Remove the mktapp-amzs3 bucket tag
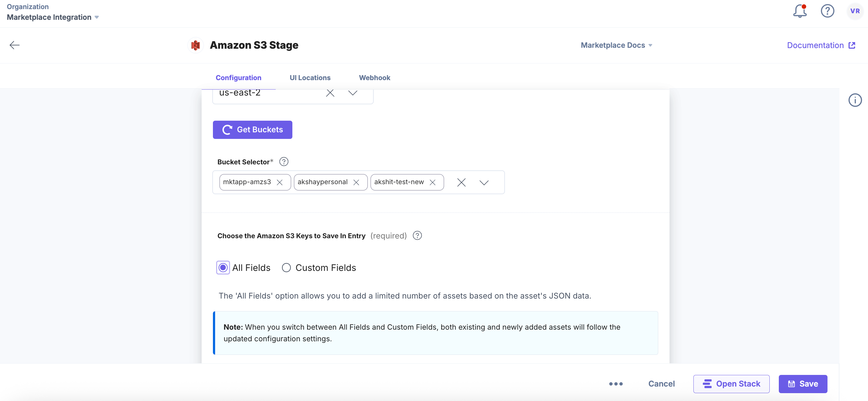The height and width of the screenshot is (401, 868). coord(279,183)
